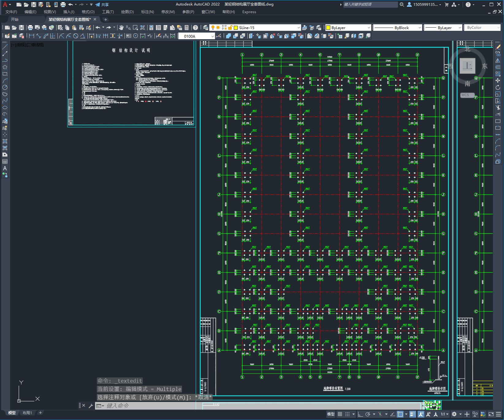Choose the Trim tool
This screenshot has height=420, width=504.
[x=498, y=108]
